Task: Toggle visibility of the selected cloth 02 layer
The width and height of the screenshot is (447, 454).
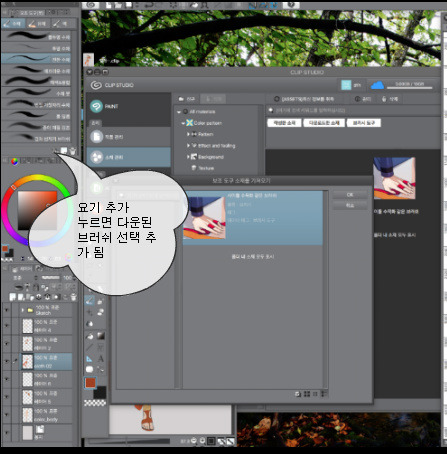Action: [6, 361]
